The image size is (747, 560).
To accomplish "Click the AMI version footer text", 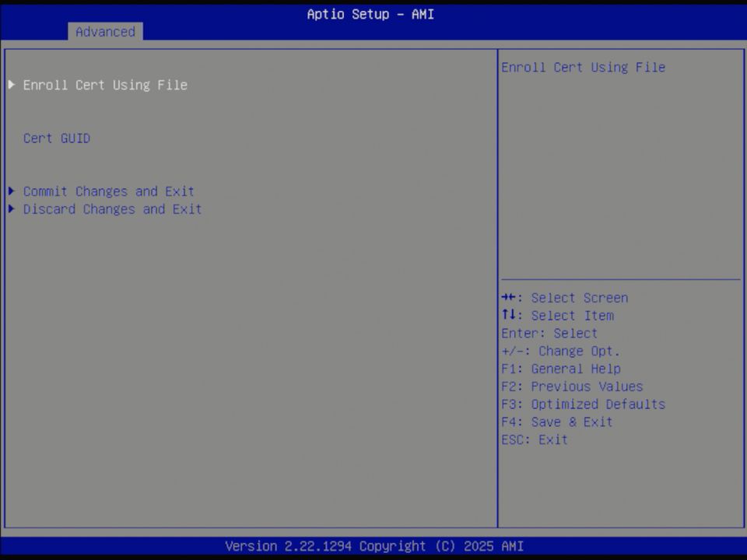I will tap(373, 546).
